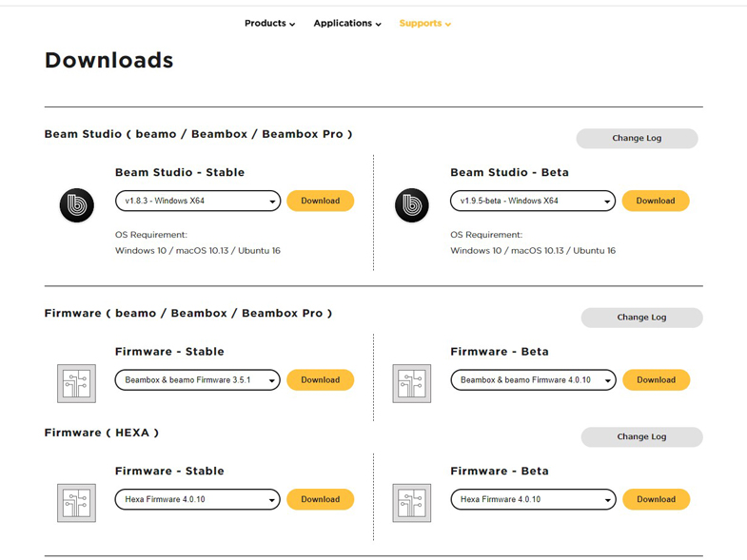The width and height of the screenshot is (747, 560).
Task: Open the Hexa Firmware 4.0.10 Beta dropdown
Action: [533, 499]
